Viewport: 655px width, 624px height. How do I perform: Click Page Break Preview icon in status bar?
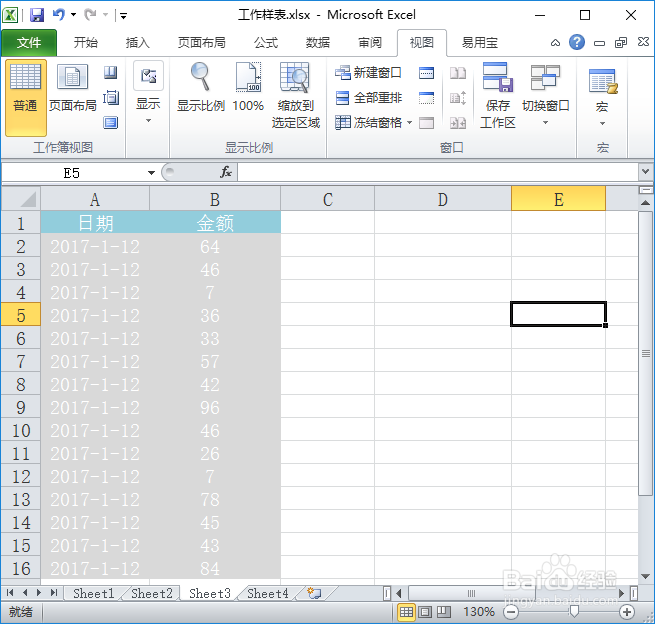[x=444, y=612]
